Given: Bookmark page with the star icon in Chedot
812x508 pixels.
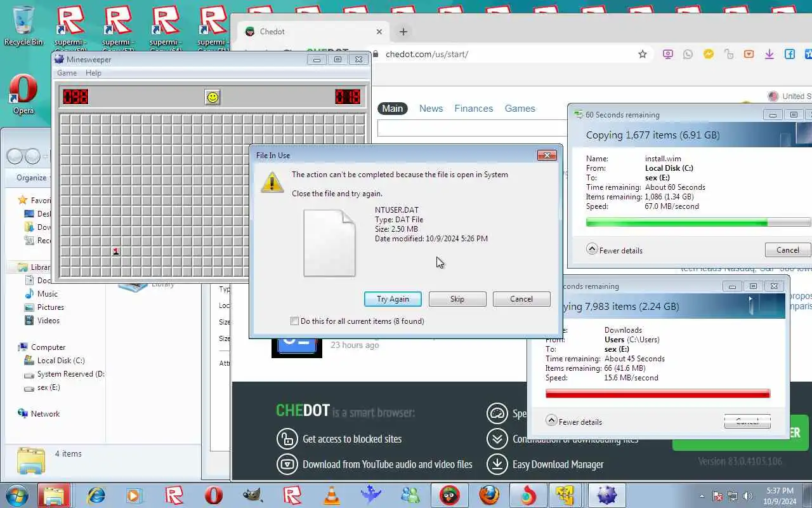Looking at the screenshot, I should (x=643, y=54).
